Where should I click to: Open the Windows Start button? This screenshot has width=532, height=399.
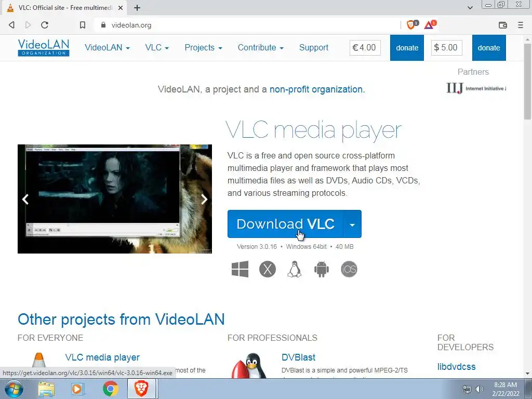pyautogui.click(x=14, y=389)
